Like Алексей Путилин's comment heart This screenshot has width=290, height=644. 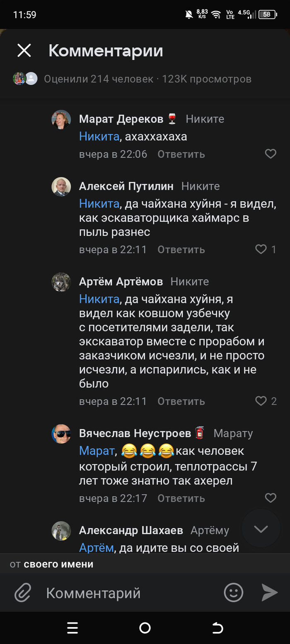[261, 250]
